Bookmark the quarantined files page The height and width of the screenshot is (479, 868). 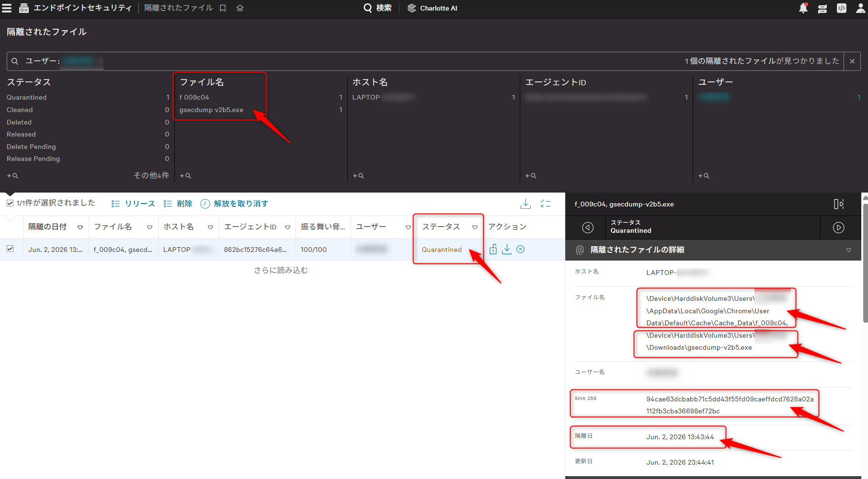pyautogui.click(x=223, y=8)
